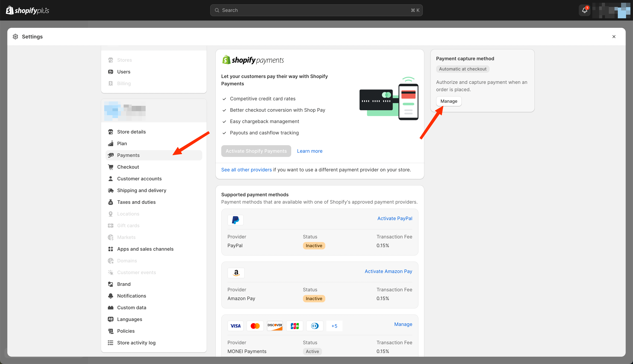Click the Shopify Payments logo header

[253, 60]
